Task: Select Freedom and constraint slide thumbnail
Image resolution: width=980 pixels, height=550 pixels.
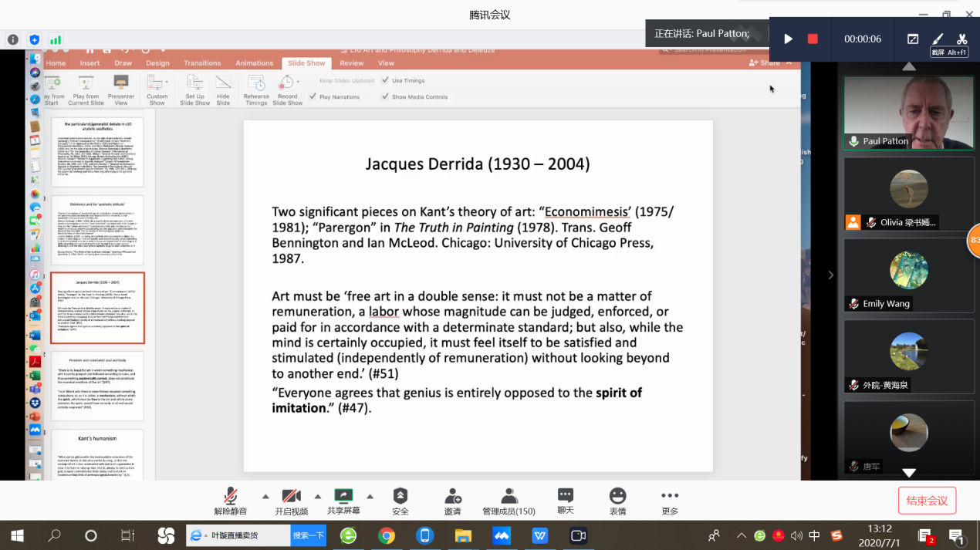Action: click(x=98, y=386)
